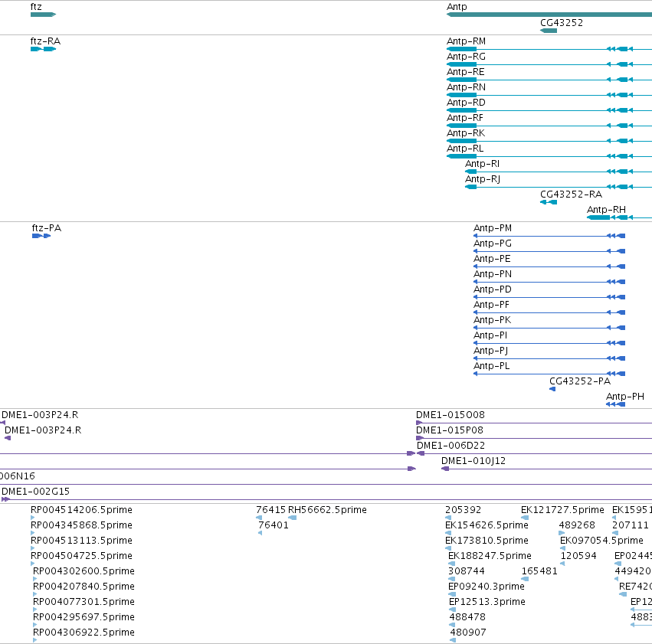Select protein Antp-PE
This screenshot has width=652, height=644.
tap(492, 259)
